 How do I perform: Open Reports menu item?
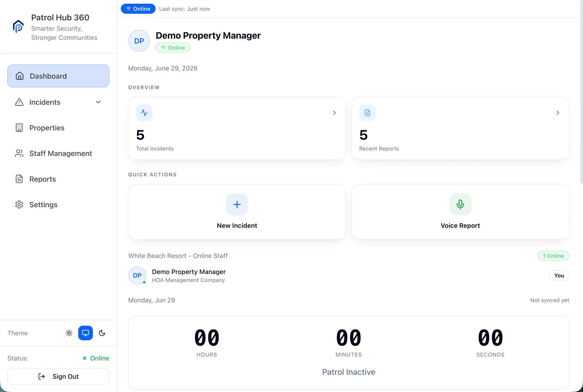click(58, 179)
